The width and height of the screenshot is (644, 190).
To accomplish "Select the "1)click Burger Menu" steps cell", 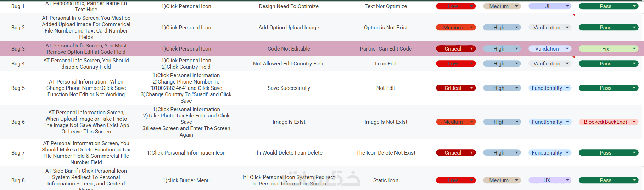I will click(x=186, y=180).
